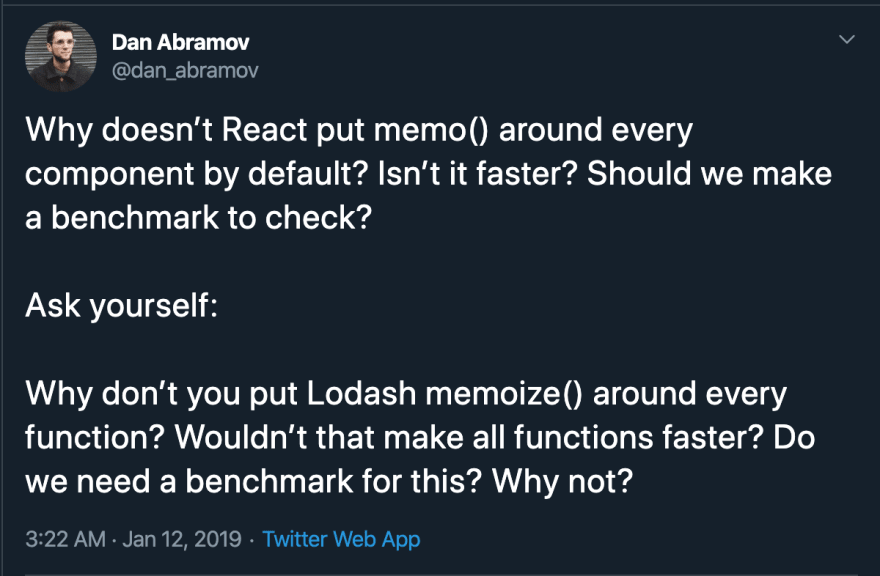Visit the @dan_abramov handle link

(185, 70)
